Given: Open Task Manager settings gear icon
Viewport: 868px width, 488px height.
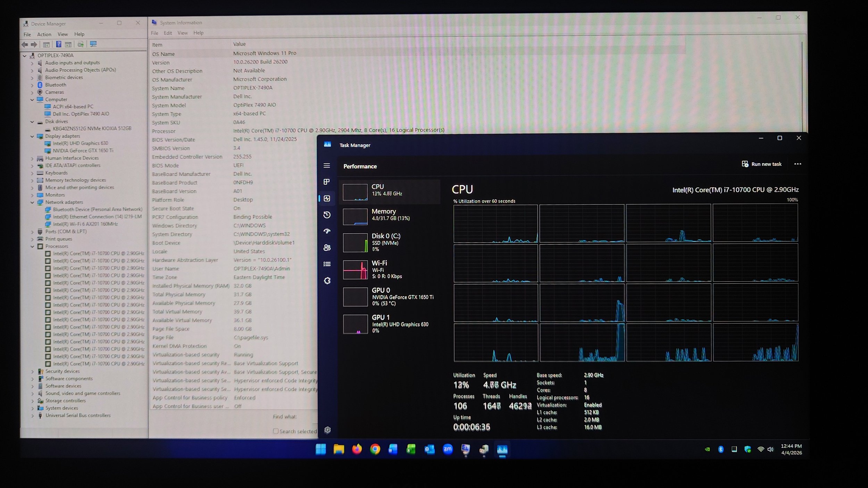Looking at the screenshot, I should [327, 430].
